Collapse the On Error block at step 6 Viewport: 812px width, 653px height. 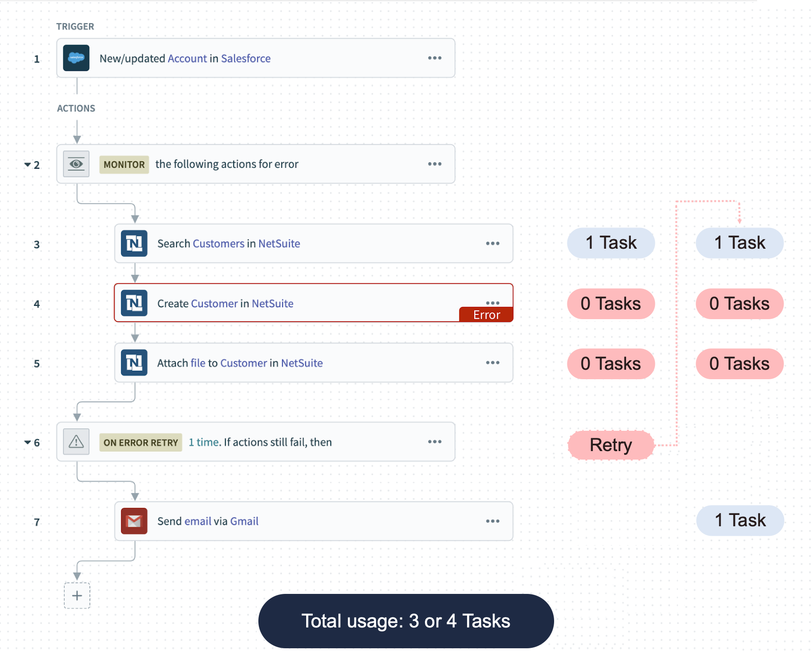27,443
